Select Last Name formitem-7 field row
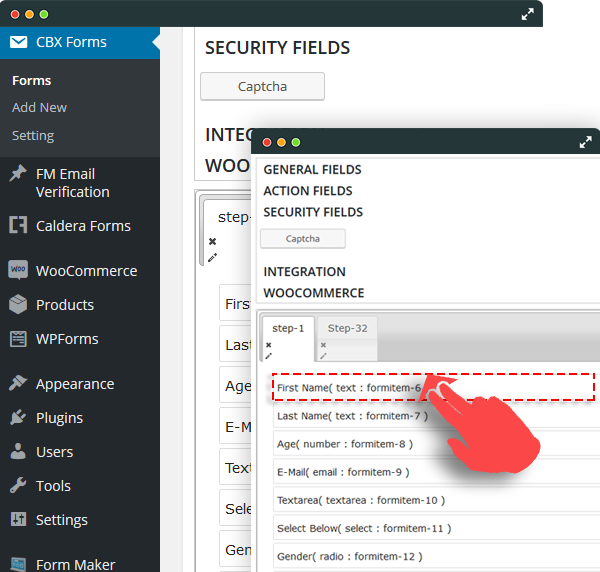Viewport: 600px width, 572px height. pos(436,416)
